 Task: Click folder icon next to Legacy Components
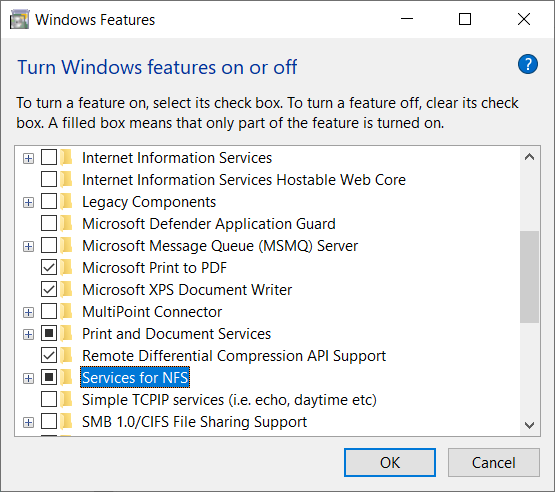click(66, 202)
